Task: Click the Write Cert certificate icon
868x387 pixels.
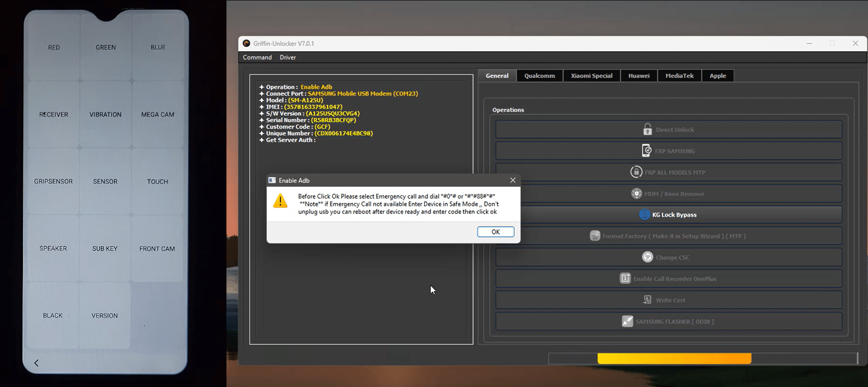Action: point(647,300)
